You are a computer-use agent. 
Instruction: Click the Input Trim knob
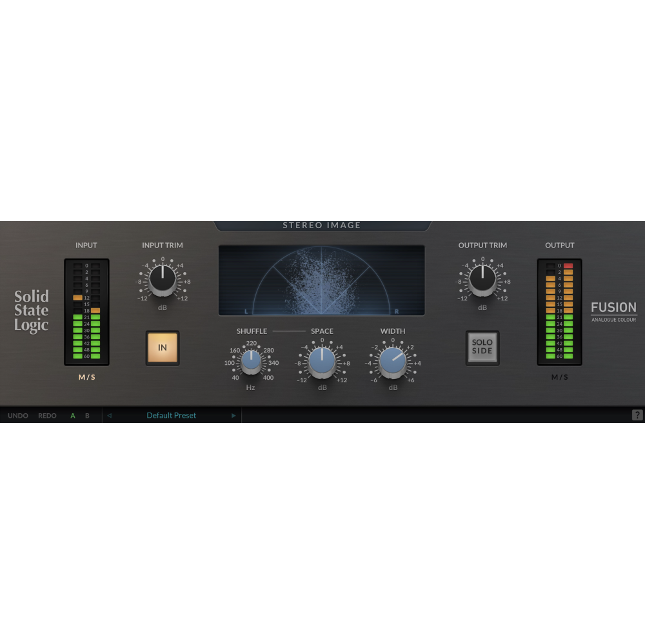tap(163, 280)
